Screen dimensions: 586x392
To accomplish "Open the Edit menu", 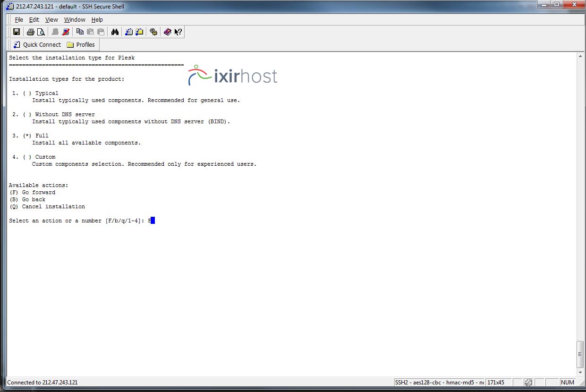I will click(34, 20).
